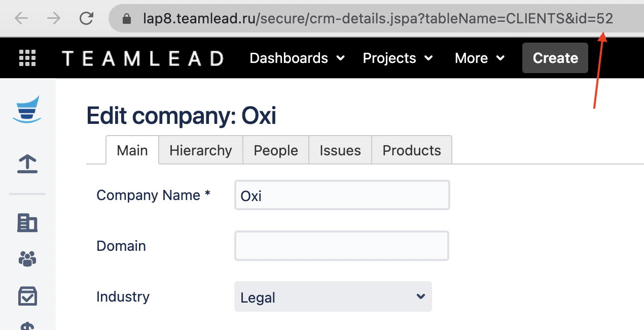Switch to the People tab

276,150
